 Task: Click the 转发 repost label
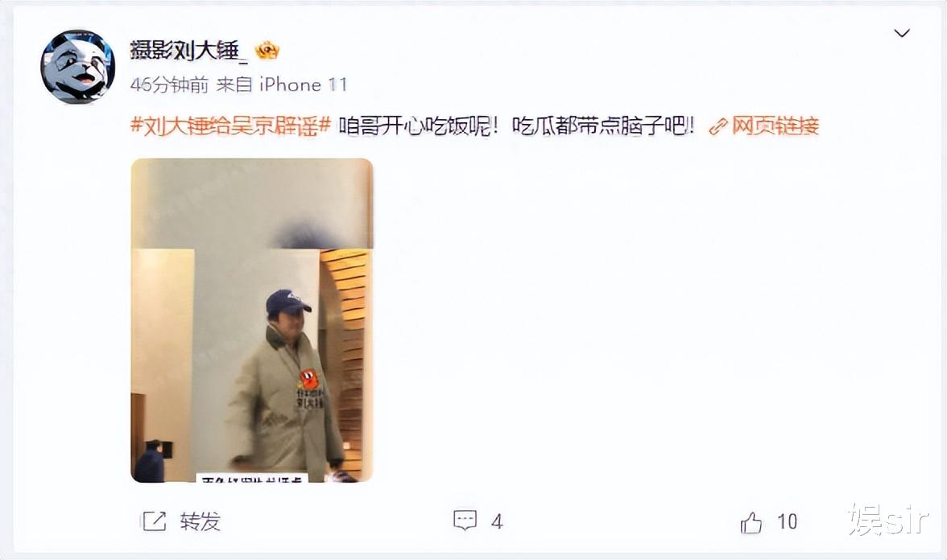(201, 521)
